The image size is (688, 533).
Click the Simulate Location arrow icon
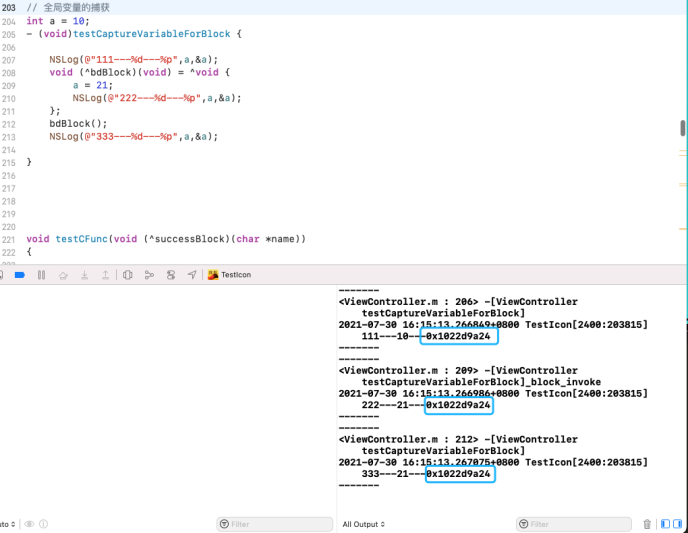click(192, 275)
